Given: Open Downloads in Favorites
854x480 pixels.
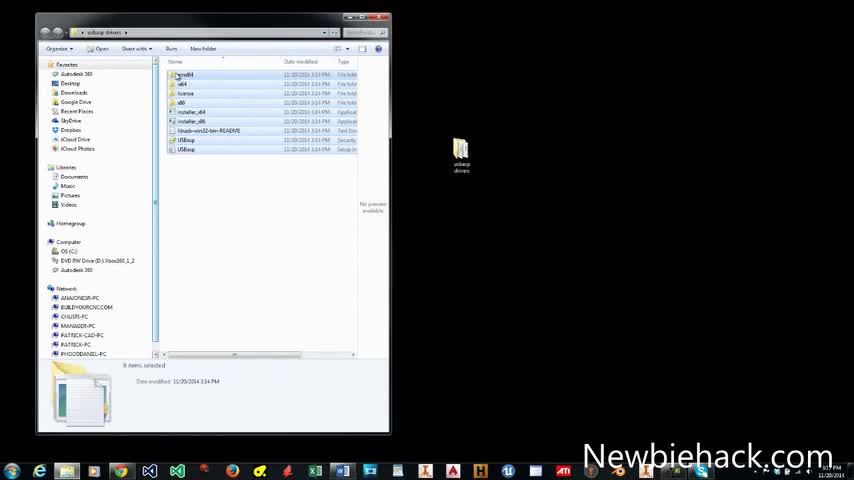Looking at the screenshot, I should 74,93.
